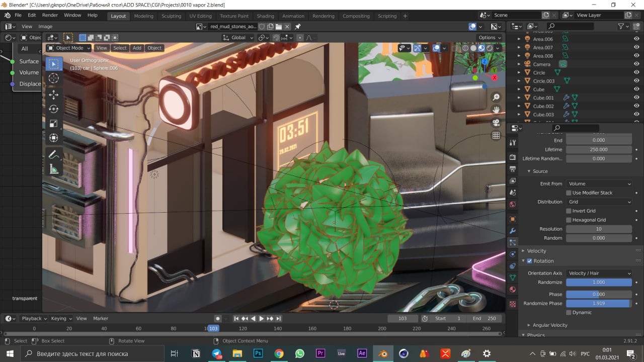Viewport: 644px width, 362px height.
Task: Enable Invert Grid checkbox
Action: (569, 211)
